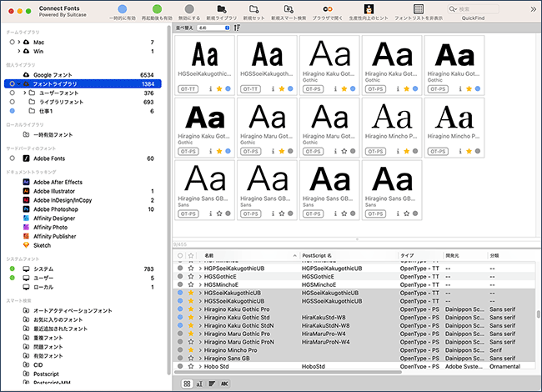Toggle favorite star on Hobo Std row
This screenshot has height=392, width=542.
191,366
